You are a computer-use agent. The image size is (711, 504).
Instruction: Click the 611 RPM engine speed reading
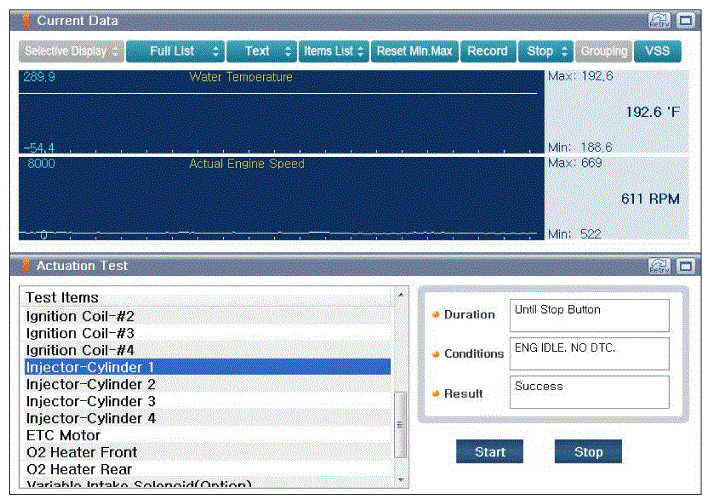[x=650, y=199]
